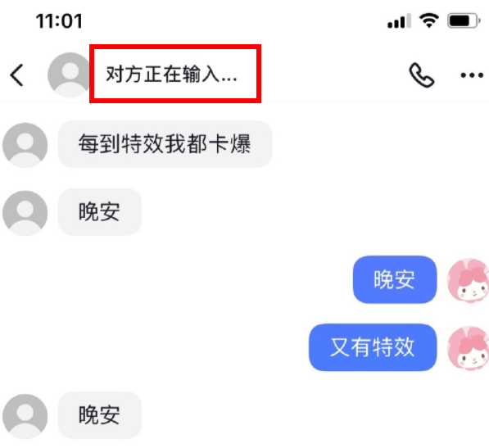This screenshot has height=448, width=489.
Task: Tap the blue "又有特效" message bubble
Action: click(373, 347)
